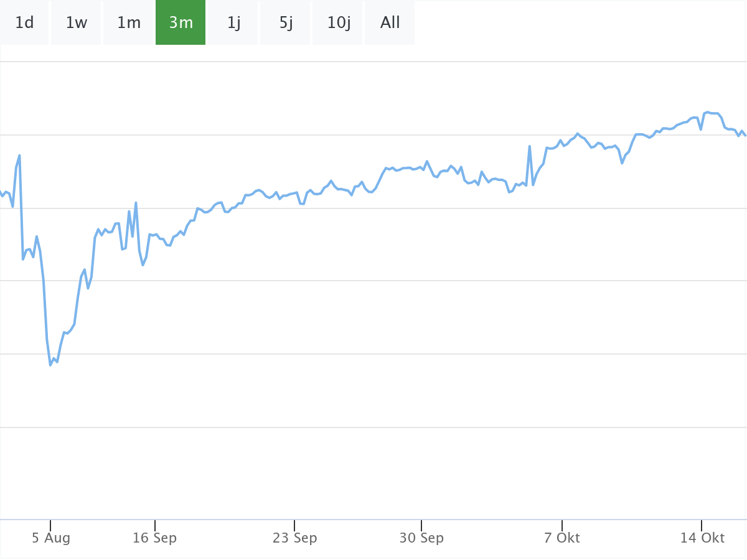Switch to the 1d time range
Screen dimensions: 747x560
[24, 23]
